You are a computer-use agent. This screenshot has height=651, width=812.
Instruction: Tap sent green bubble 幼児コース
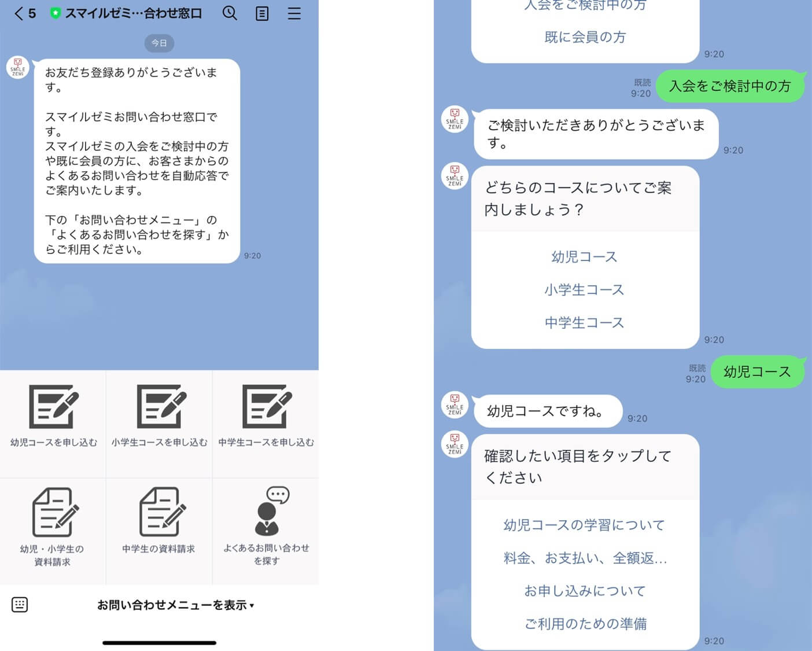click(x=757, y=372)
